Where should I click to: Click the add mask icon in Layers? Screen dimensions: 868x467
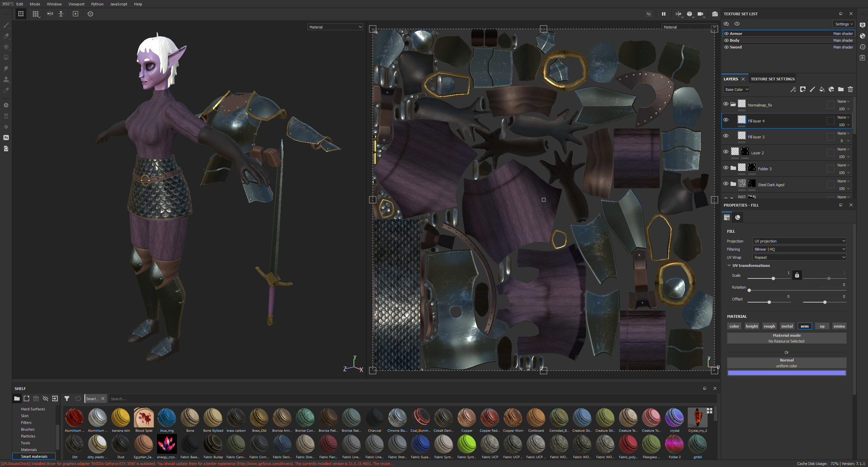[x=803, y=90]
